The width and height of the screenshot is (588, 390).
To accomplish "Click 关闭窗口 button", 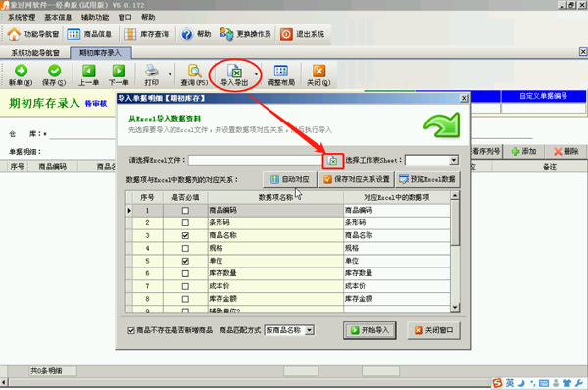I will point(433,330).
